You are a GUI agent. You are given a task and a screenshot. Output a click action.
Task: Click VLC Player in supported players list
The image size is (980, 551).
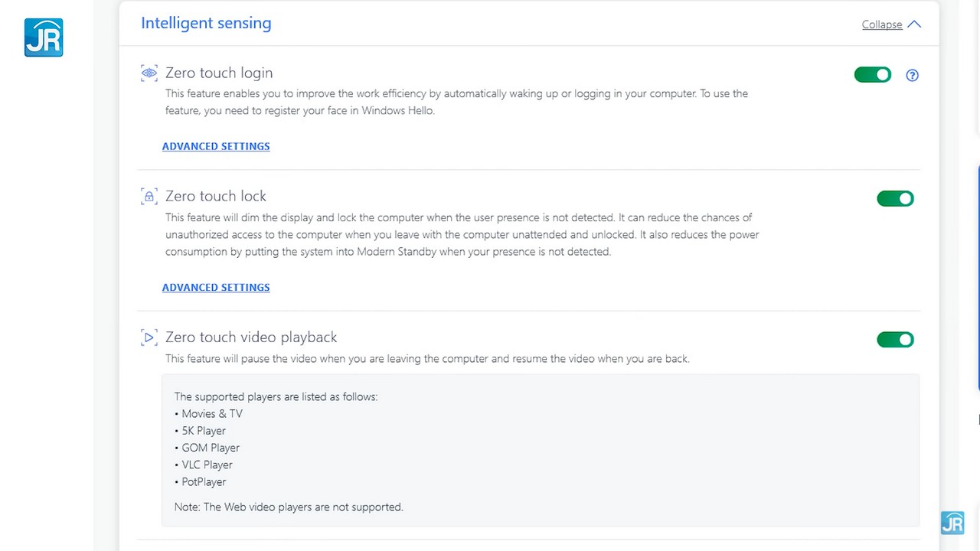(207, 465)
